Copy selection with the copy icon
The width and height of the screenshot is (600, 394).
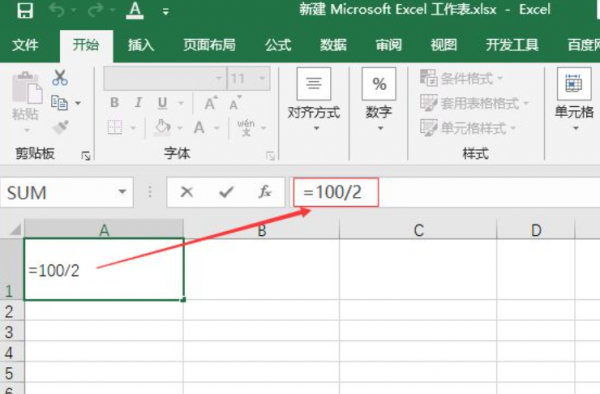point(59,103)
